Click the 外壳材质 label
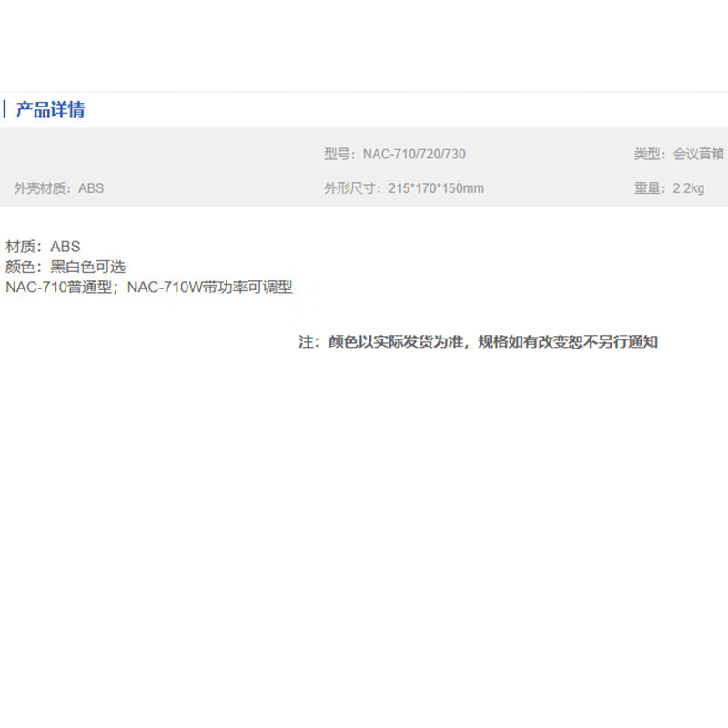 tap(38, 188)
